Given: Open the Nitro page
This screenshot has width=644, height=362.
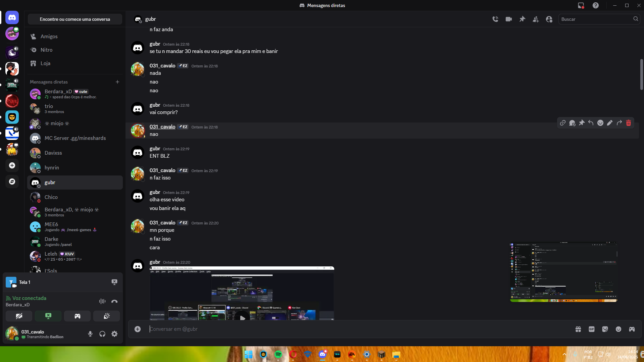Looking at the screenshot, I should 75,50.
